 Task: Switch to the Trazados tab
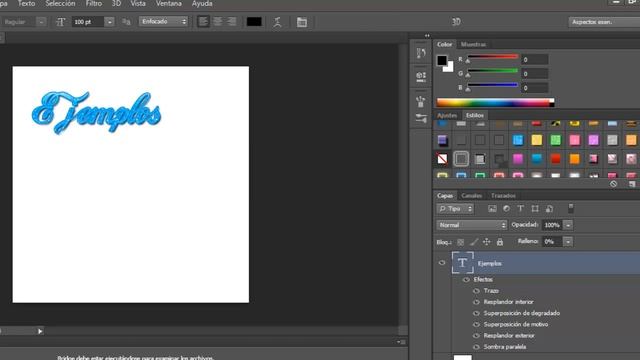point(503,196)
